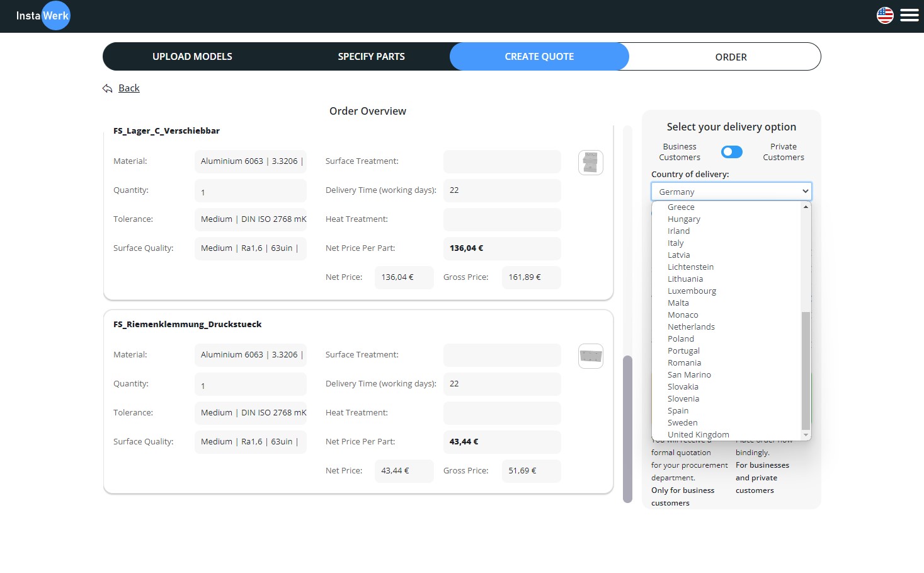Viewport: 924px width, 573px height.
Task: Select Italy as delivery country
Action: (x=675, y=243)
